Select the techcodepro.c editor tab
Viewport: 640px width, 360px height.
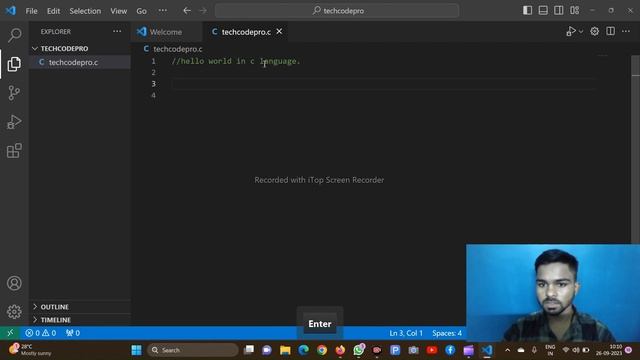[x=246, y=32]
